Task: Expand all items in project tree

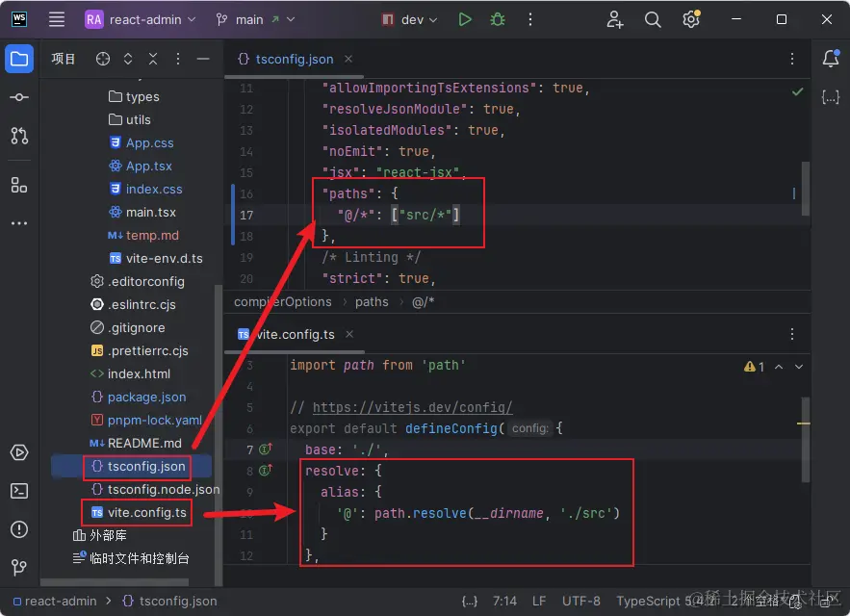Action: [x=128, y=59]
